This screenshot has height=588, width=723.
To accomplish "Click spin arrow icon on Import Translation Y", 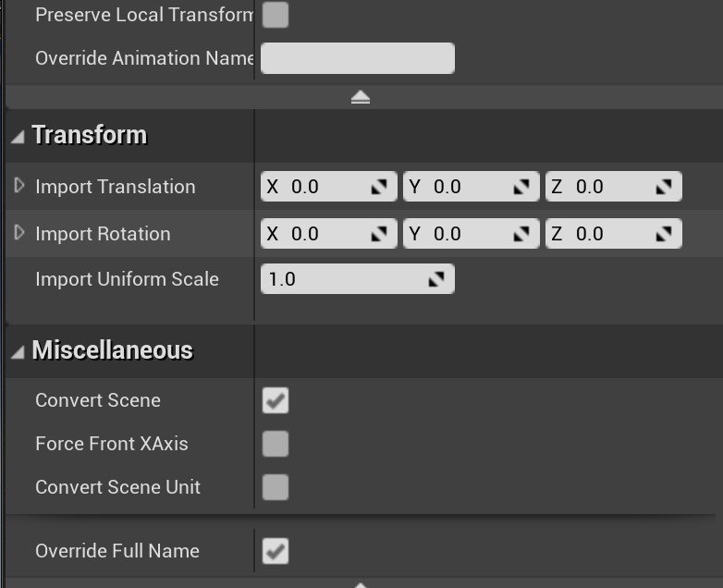I will (x=522, y=187).
